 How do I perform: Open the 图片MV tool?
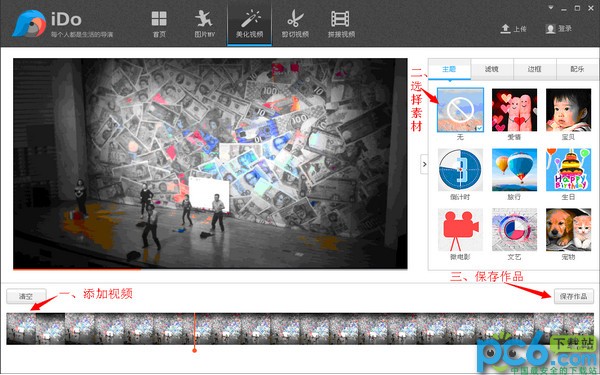click(204, 19)
